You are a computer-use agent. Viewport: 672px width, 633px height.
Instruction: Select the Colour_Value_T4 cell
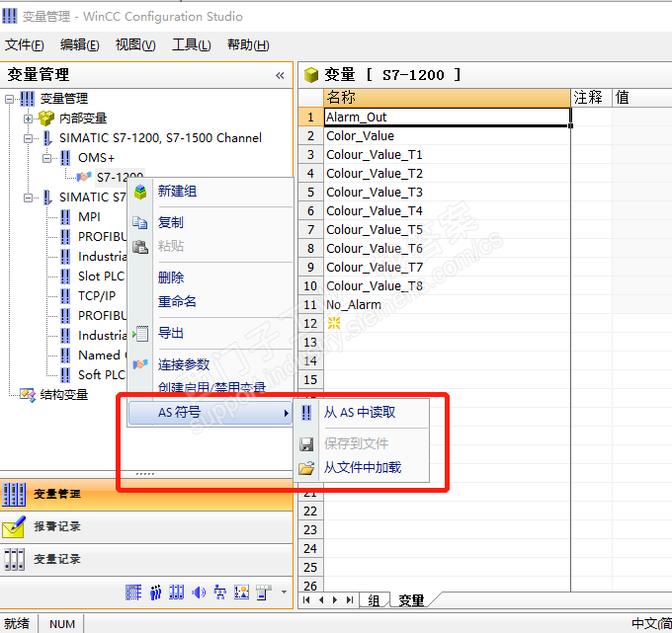447,210
